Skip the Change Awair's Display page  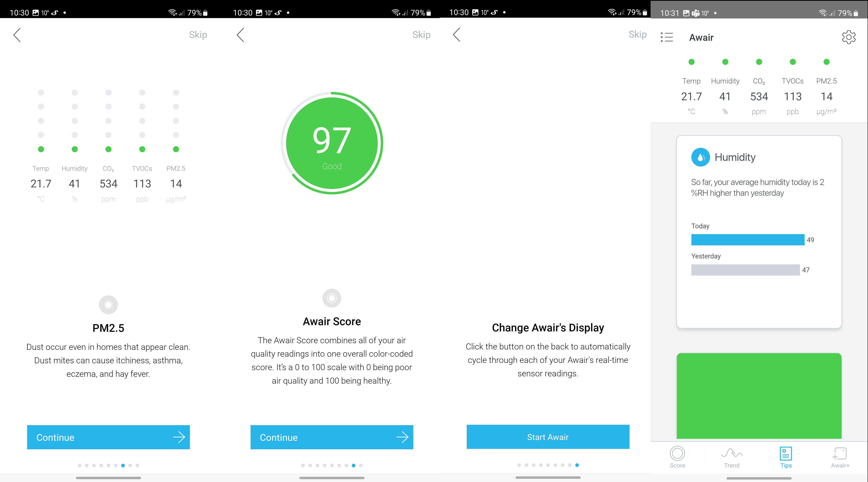coord(638,34)
